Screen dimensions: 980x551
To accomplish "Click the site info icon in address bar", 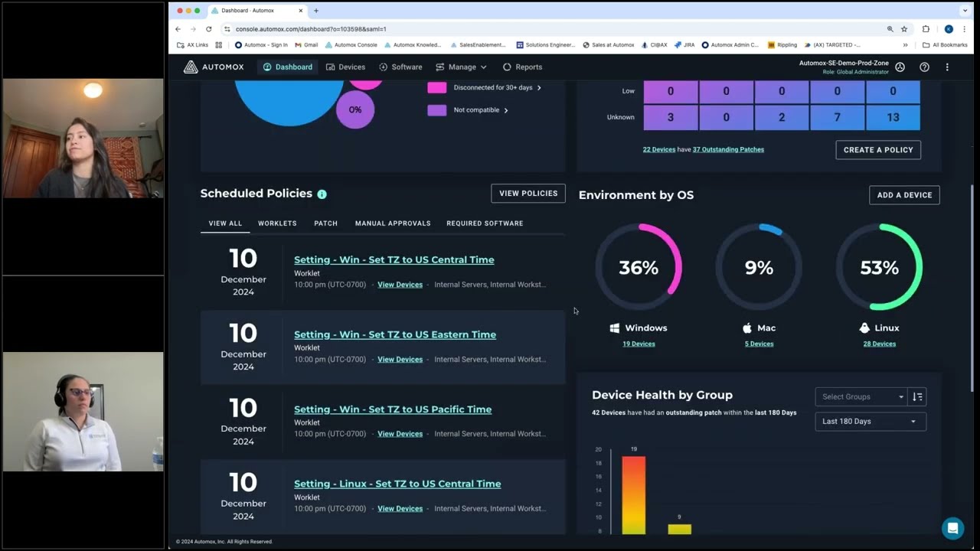I will (227, 29).
